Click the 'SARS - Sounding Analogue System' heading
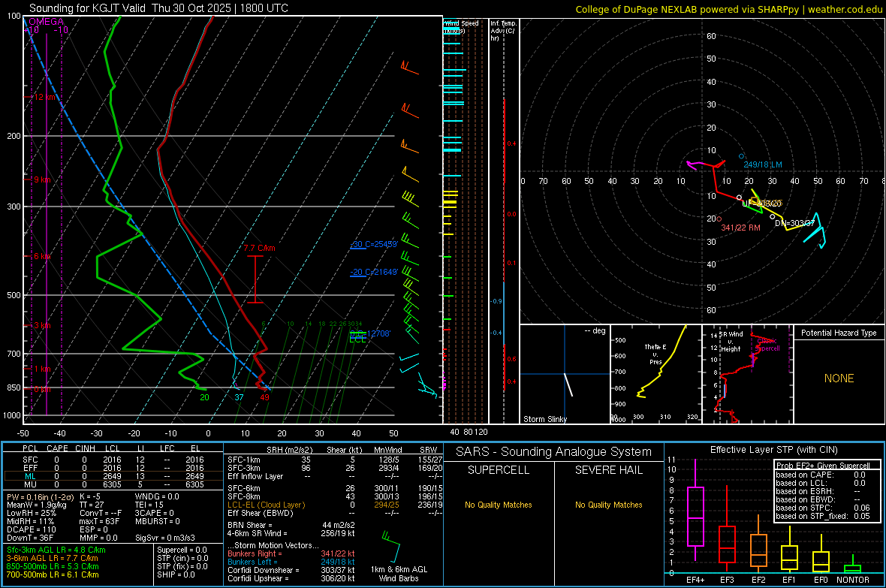Viewport: 886px width, 588px height. (x=554, y=452)
